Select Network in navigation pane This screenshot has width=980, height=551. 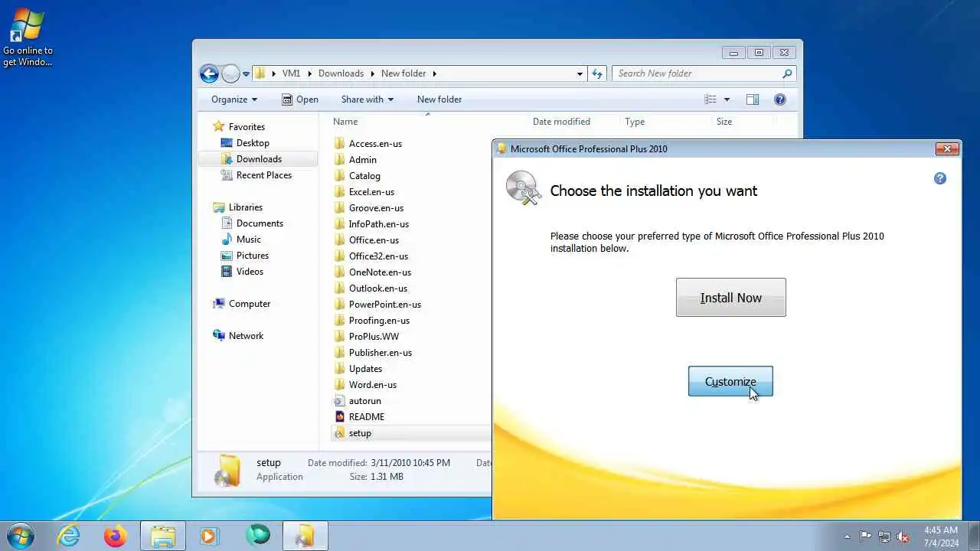246,336
